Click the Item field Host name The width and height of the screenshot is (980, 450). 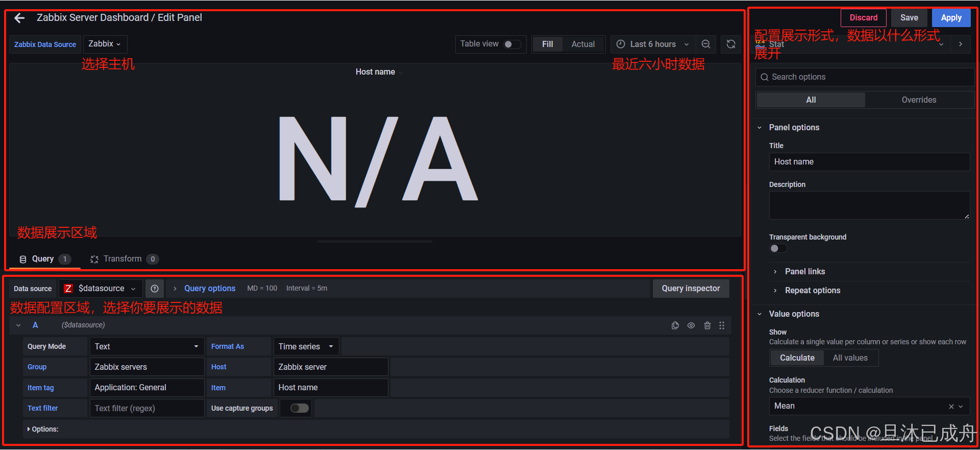[x=331, y=388]
